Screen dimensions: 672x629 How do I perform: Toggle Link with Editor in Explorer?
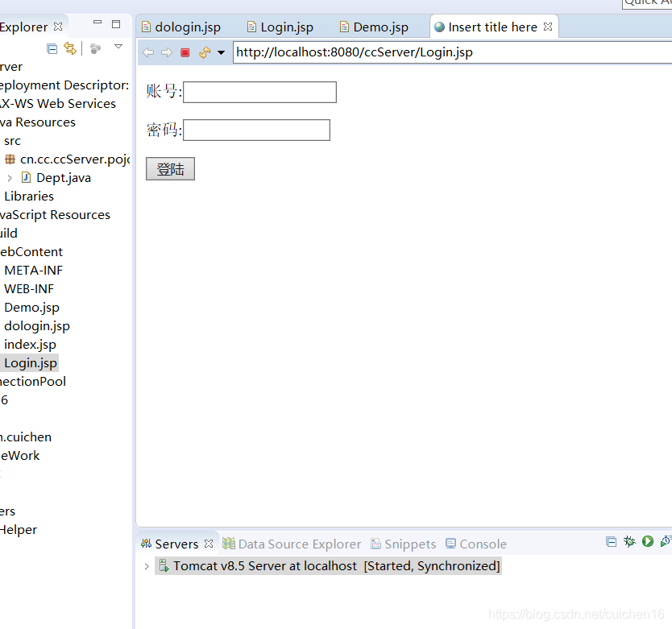click(x=70, y=48)
